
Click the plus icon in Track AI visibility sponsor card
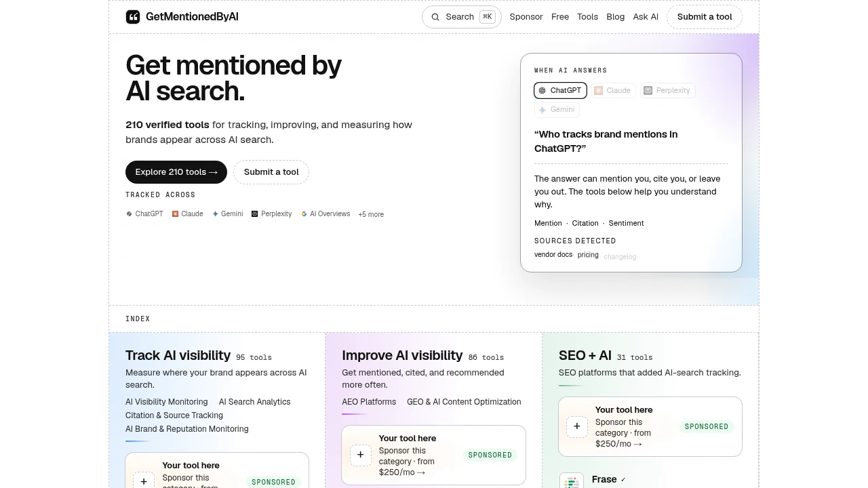[144, 481]
